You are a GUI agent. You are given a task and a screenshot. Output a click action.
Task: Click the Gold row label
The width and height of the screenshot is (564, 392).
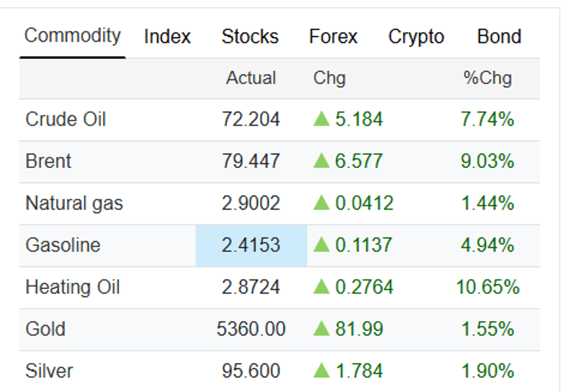click(x=46, y=329)
